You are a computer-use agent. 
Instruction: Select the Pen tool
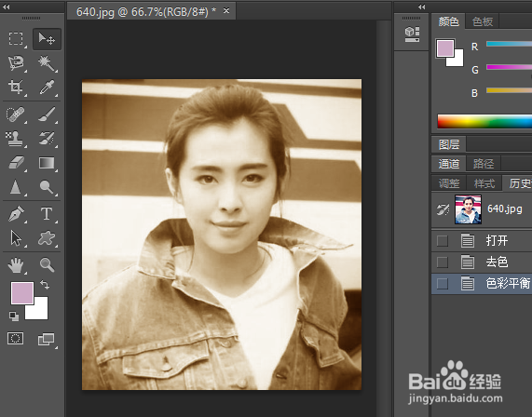point(16,214)
